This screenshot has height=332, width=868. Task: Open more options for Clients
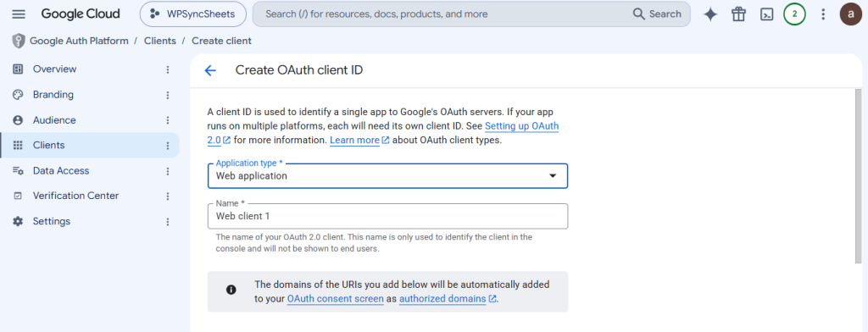[168, 146]
